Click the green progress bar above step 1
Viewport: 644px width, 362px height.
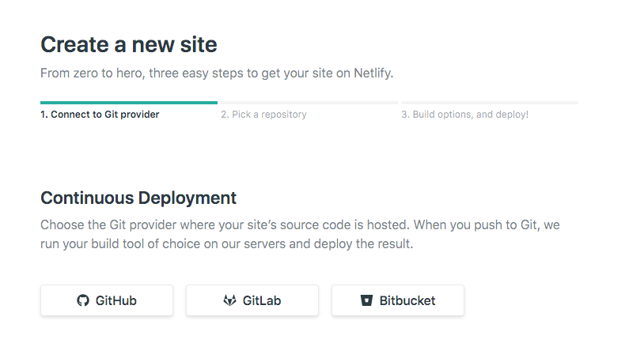coord(129,103)
